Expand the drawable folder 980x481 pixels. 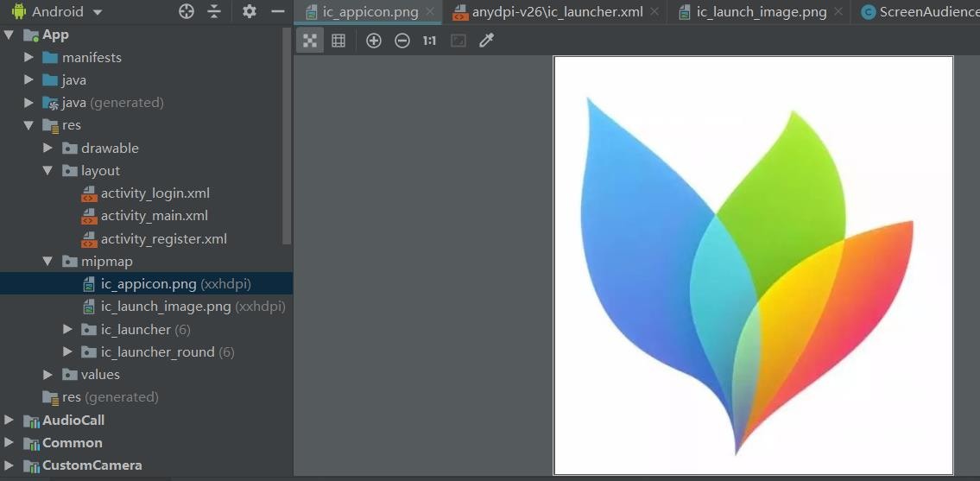pyautogui.click(x=47, y=148)
